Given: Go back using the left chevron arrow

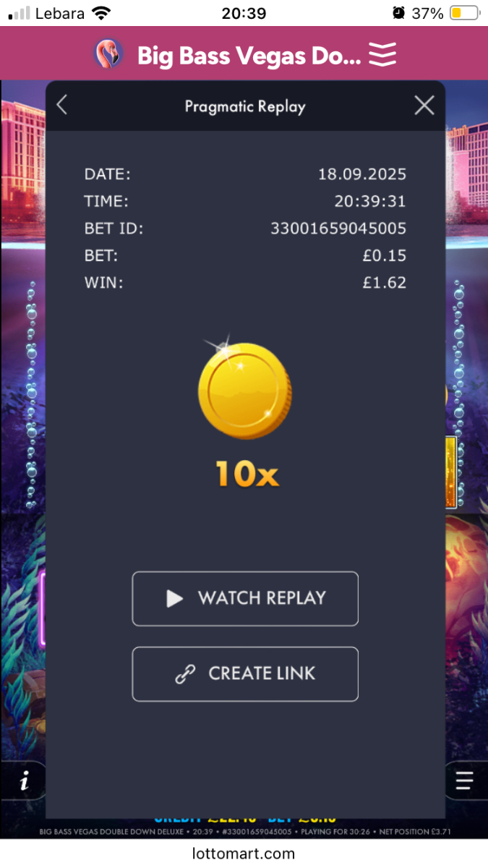Looking at the screenshot, I should [x=61, y=106].
